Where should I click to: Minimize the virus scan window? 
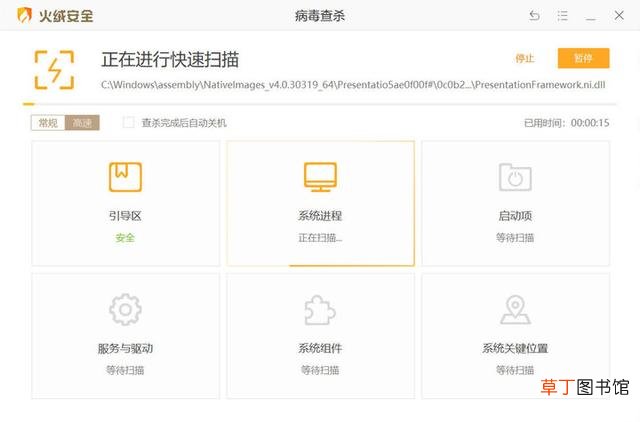[x=590, y=18]
